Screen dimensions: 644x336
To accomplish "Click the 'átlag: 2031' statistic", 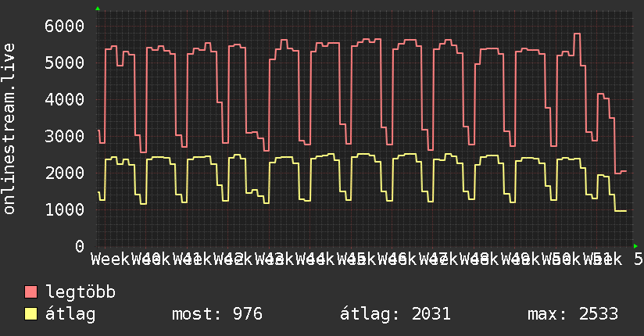I will pos(395,314).
